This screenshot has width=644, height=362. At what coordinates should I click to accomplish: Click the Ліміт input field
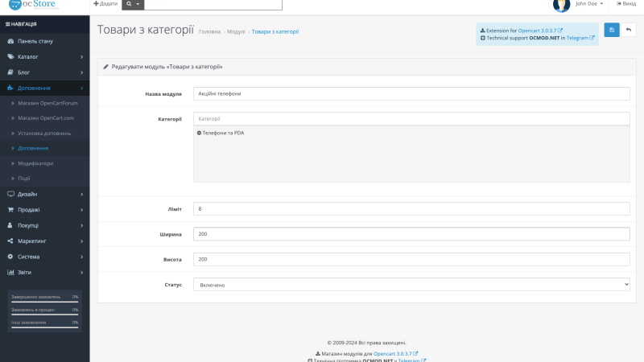point(411,208)
